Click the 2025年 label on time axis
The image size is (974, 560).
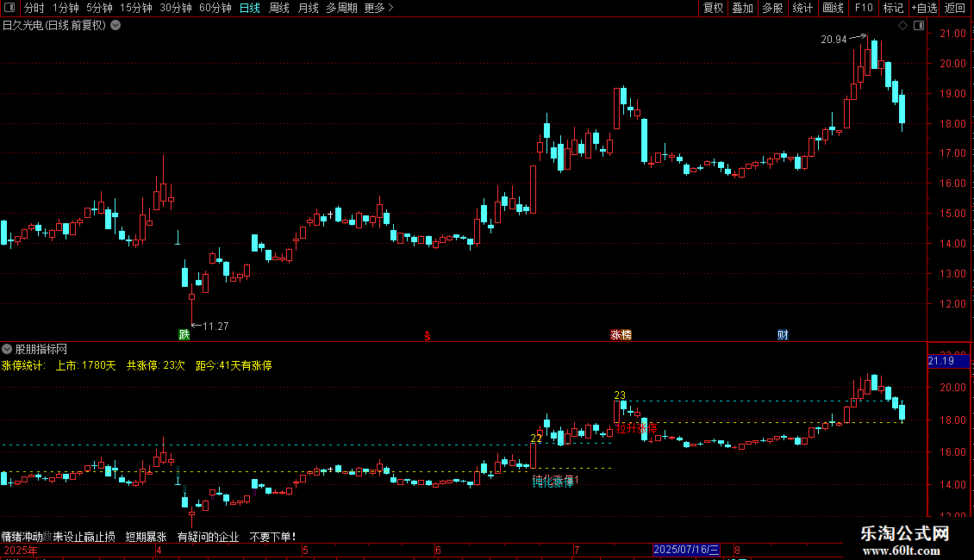(x=21, y=550)
